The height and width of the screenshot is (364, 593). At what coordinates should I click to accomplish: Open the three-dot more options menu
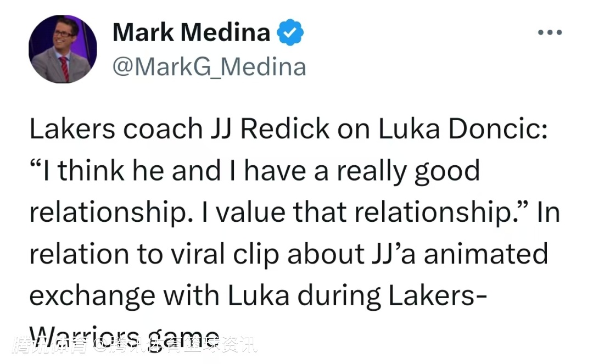(x=550, y=33)
